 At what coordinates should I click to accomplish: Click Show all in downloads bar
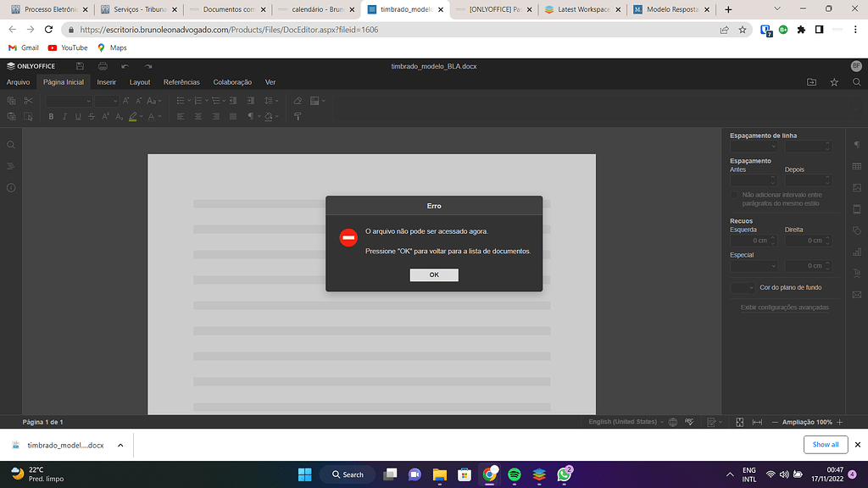click(x=825, y=444)
